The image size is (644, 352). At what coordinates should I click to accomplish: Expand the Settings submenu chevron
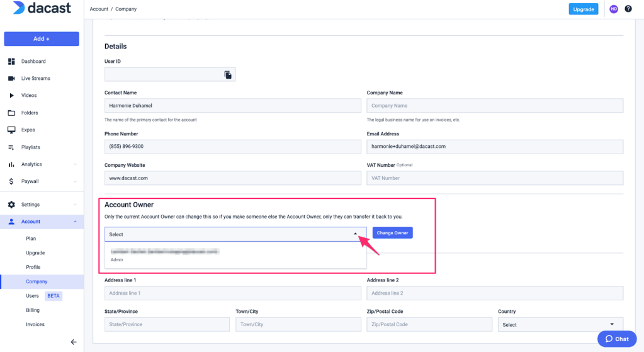(x=75, y=205)
